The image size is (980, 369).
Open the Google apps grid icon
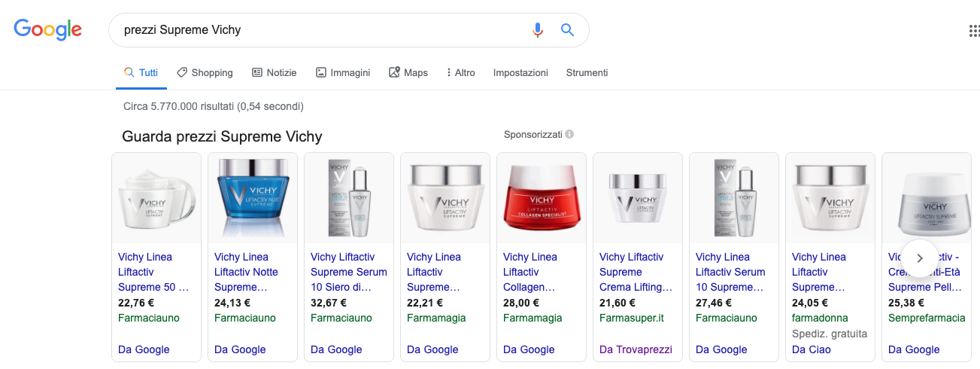(975, 31)
